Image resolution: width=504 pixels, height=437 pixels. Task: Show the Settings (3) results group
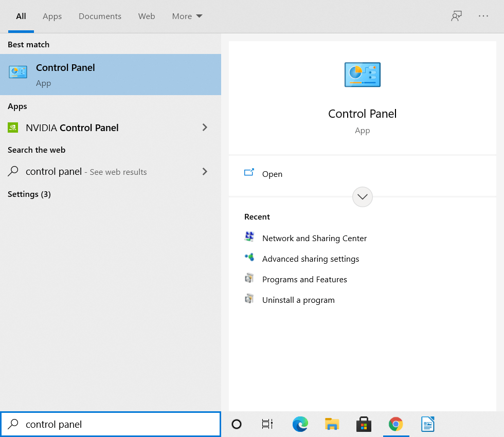(29, 194)
